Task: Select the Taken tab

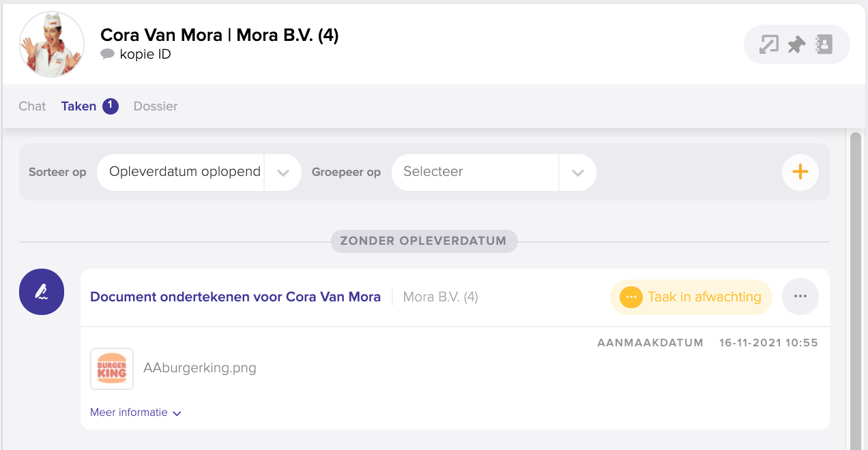Action: [x=78, y=106]
